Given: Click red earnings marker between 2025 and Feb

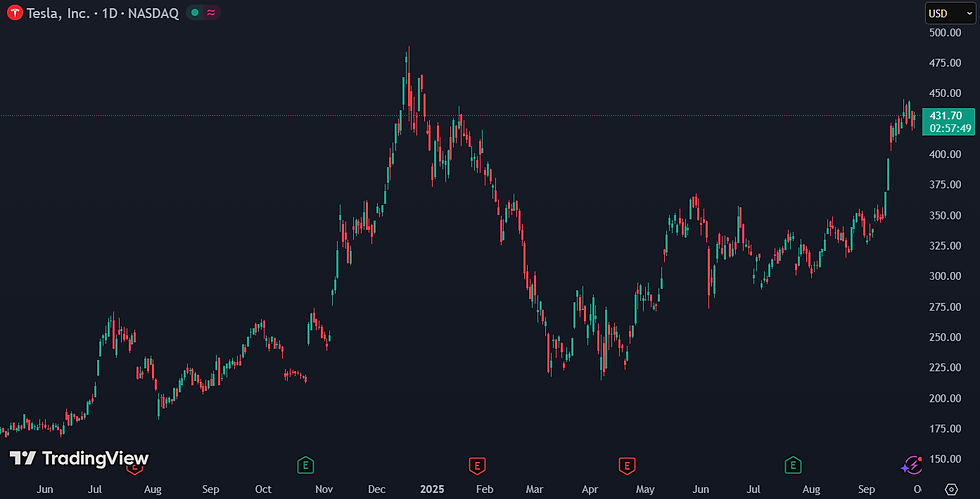Looking at the screenshot, I should [477, 465].
